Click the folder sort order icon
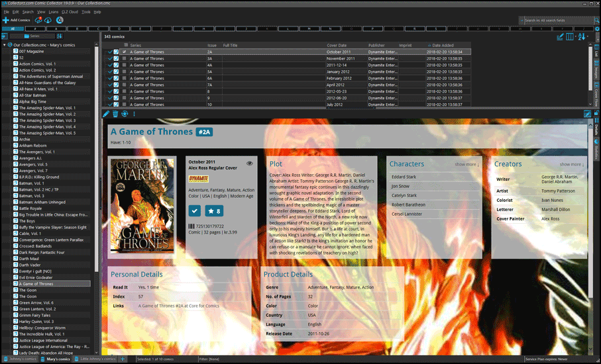601x364 pixels. click(x=60, y=36)
